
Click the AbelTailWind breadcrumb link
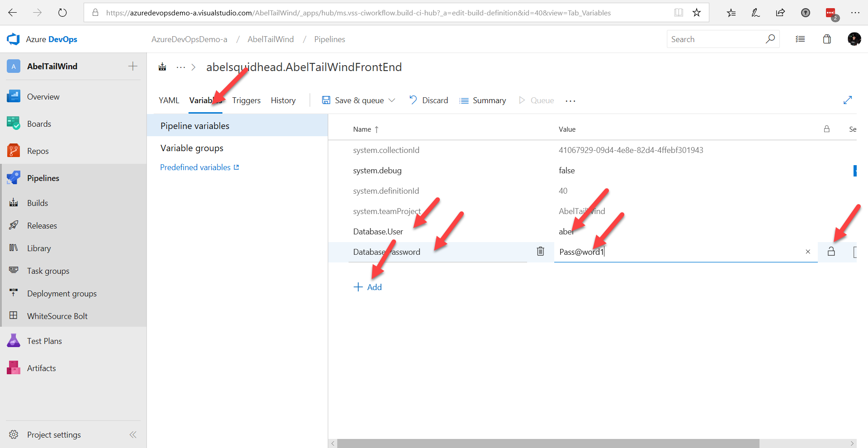[x=271, y=39]
